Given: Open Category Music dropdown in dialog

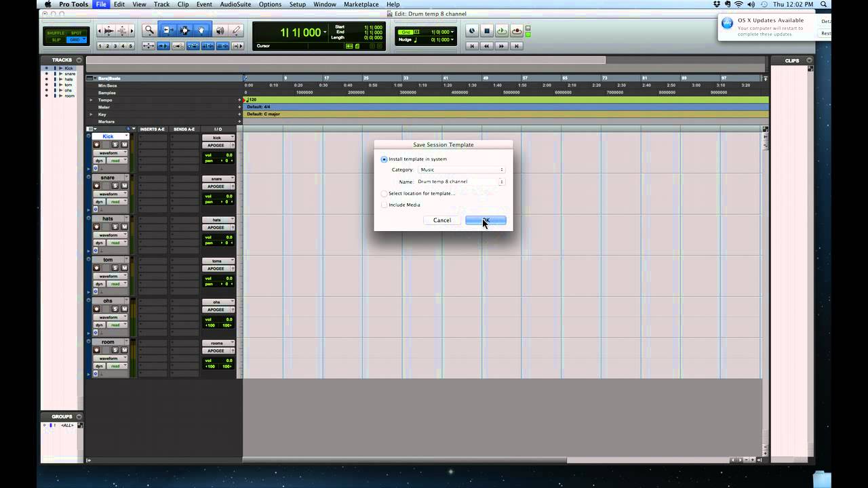Looking at the screenshot, I should [461, 169].
